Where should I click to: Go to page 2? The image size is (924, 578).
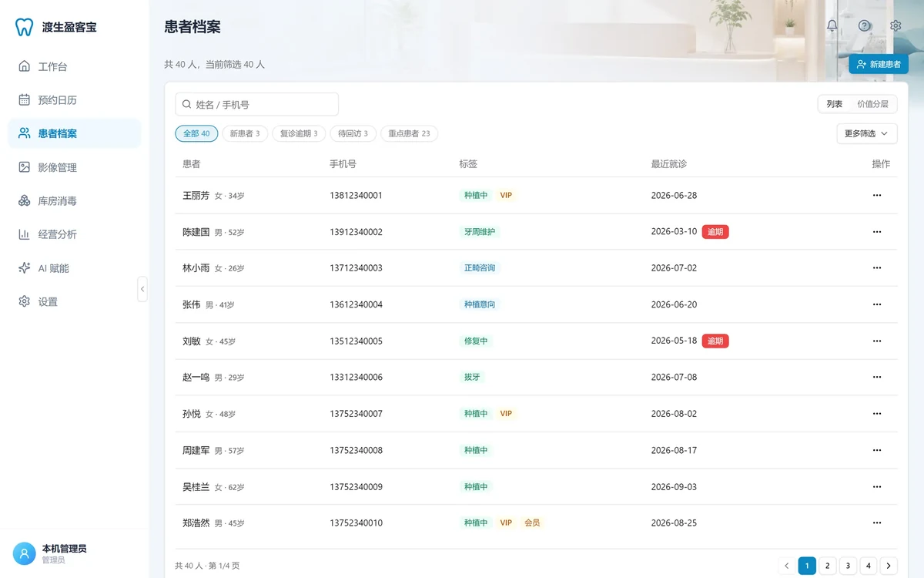[x=828, y=566]
